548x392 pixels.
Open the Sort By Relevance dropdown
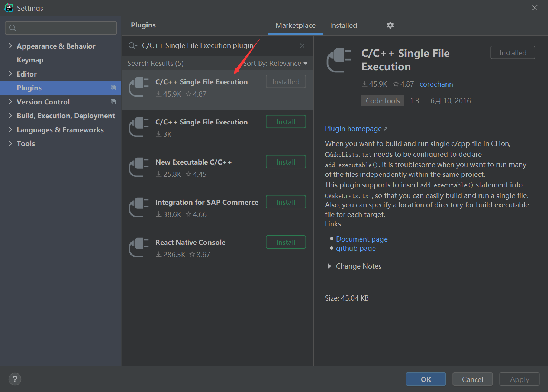point(275,63)
